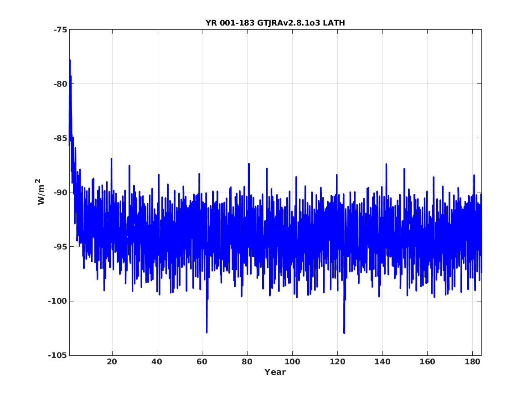Click the x-axis tick label 40
532x399 pixels.
[x=157, y=362]
